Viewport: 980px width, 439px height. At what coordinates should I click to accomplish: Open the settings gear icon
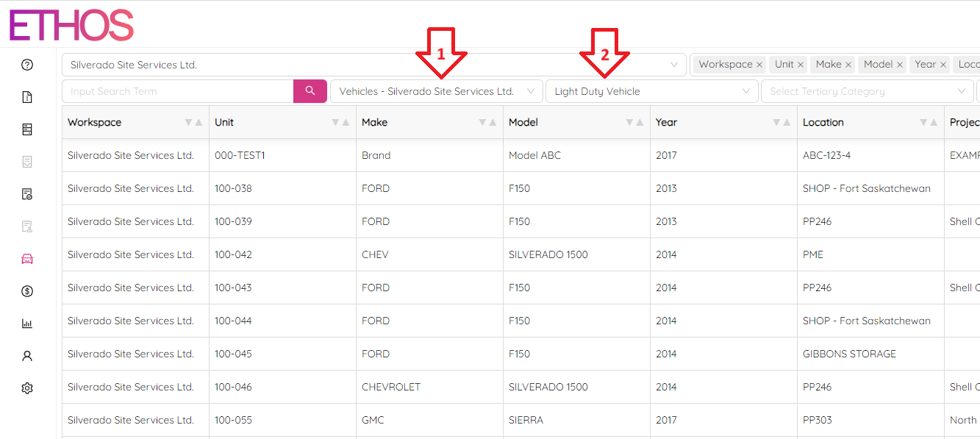coord(27,388)
